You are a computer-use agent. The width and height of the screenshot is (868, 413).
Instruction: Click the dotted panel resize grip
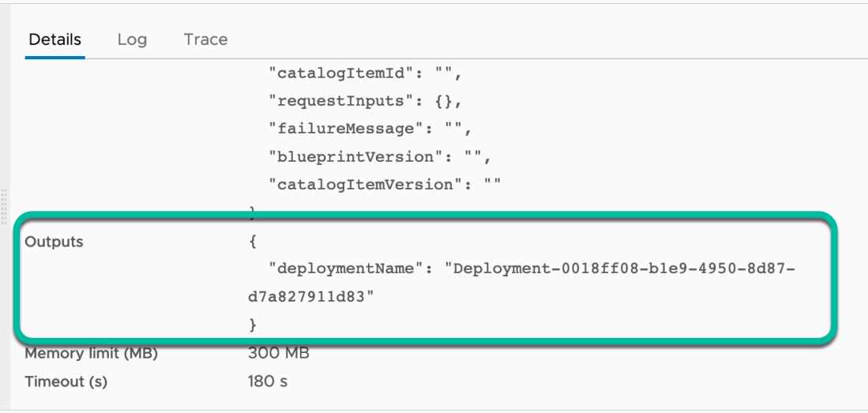click(5, 208)
